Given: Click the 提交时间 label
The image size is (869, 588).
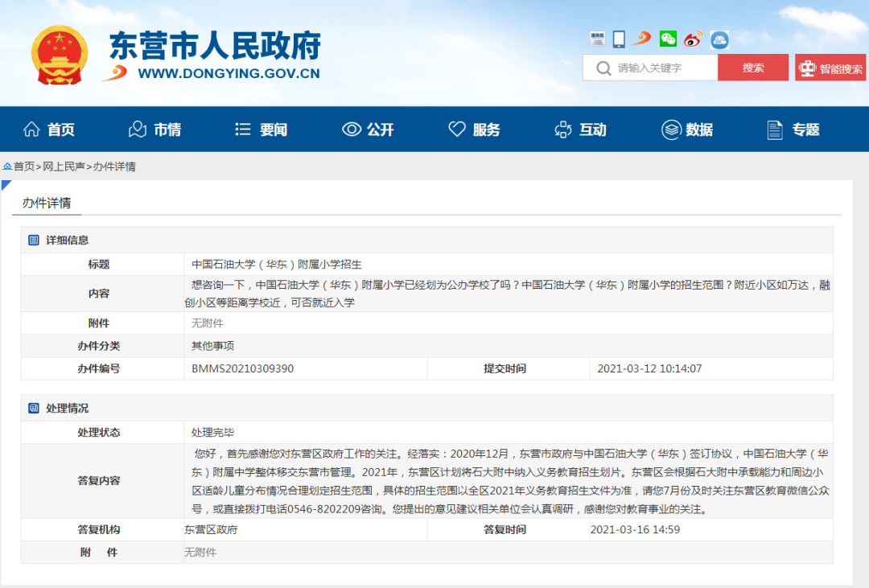Looking at the screenshot, I should (x=505, y=368).
